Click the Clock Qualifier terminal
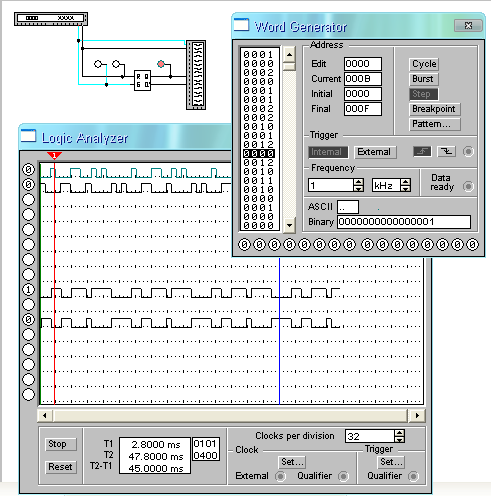Viewport: 491px width, 496px height. 344,477
